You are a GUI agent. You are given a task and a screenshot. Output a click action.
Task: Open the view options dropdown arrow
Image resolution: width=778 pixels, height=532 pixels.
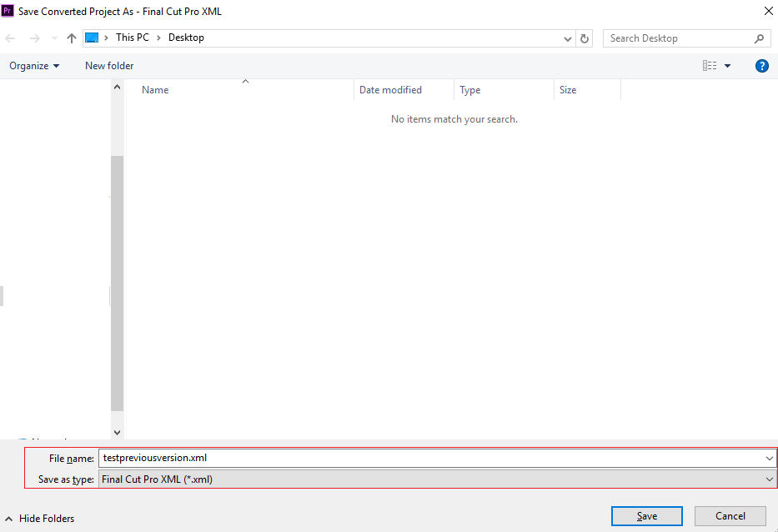(725, 65)
